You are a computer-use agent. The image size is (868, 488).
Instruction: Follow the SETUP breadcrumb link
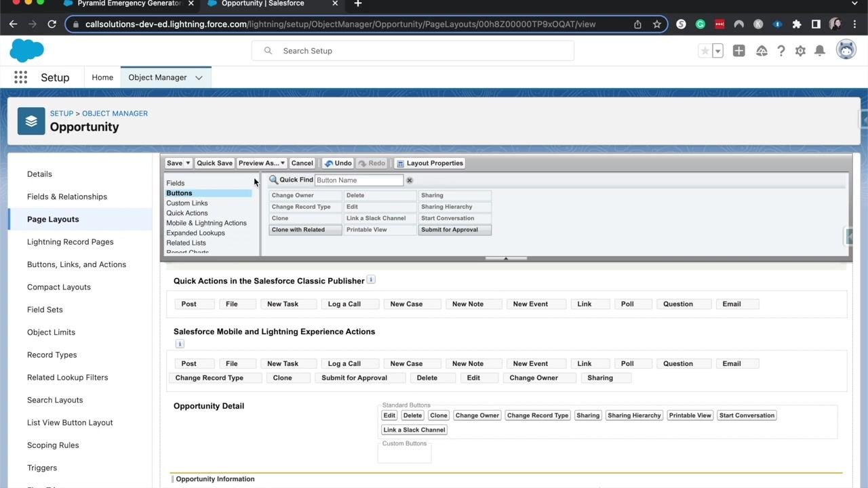point(62,114)
